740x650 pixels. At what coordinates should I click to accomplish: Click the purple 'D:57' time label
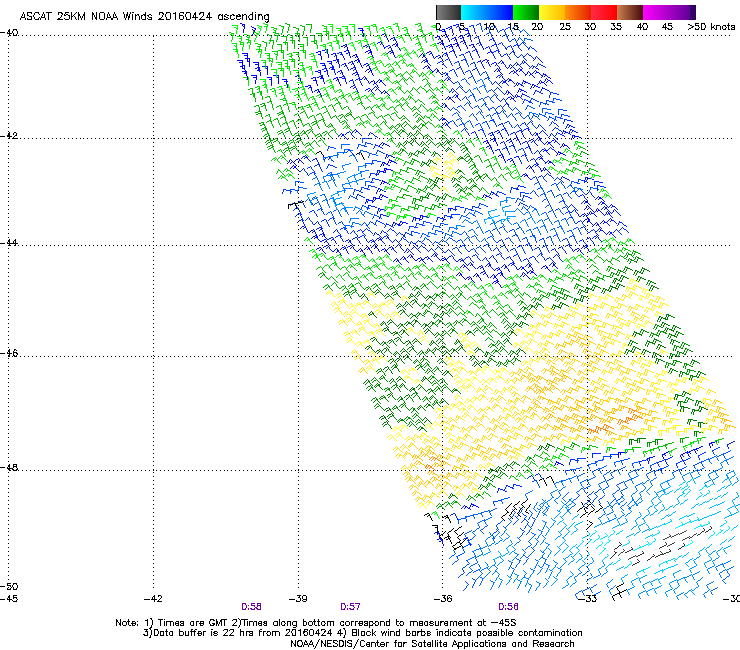[x=350, y=607]
